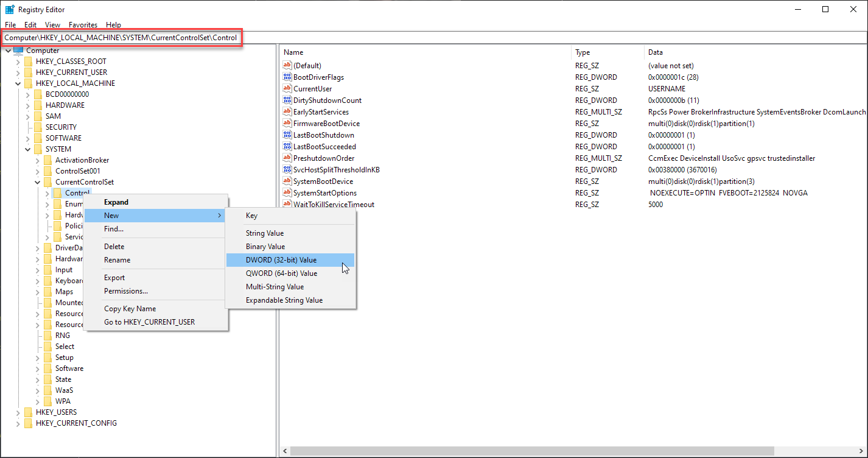The height and width of the screenshot is (458, 868).
Task: Collapse the Computer root node
Action: point(8,51)
